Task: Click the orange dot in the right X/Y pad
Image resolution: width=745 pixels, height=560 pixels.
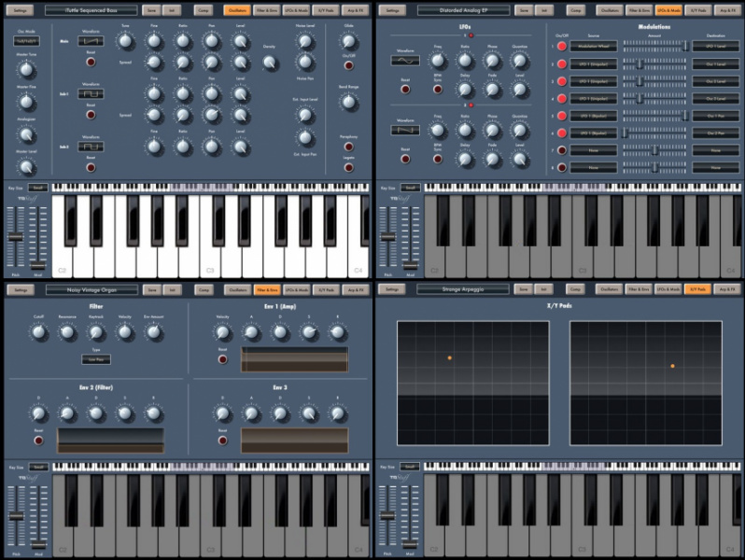Action: 672,366
